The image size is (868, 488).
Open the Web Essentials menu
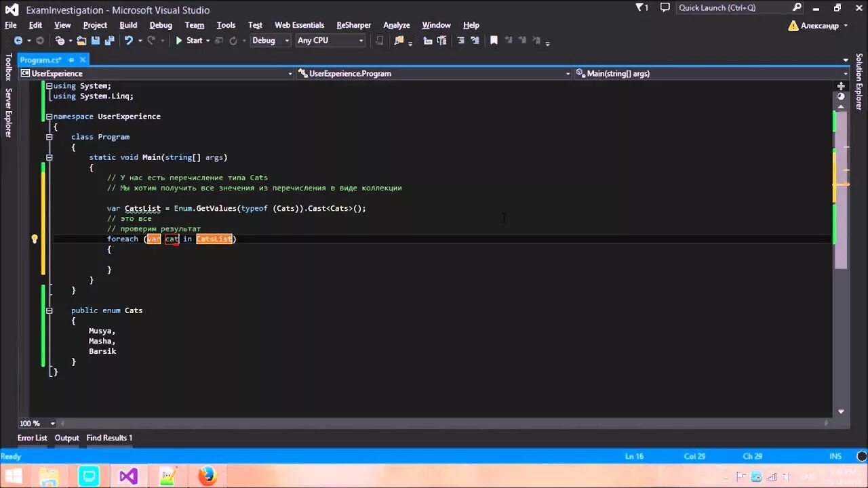(x=299, y=25)
